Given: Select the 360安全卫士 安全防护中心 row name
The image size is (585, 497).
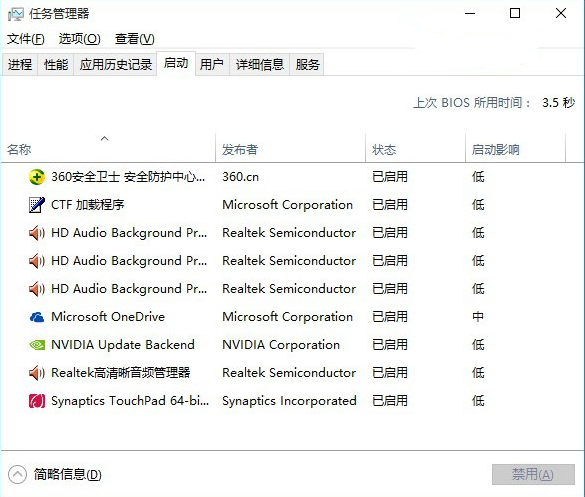Looking at the screenshot, I should click(128, 177).
